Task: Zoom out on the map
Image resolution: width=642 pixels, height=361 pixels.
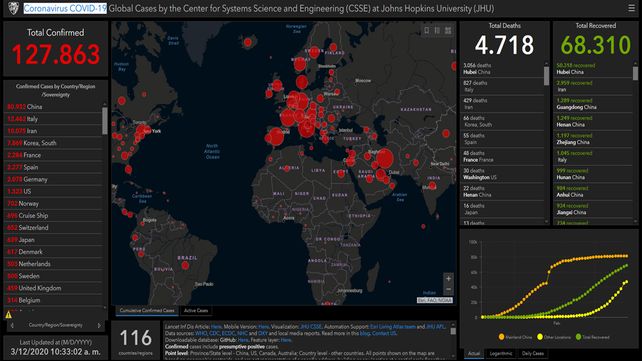Action: click(448, 289)
